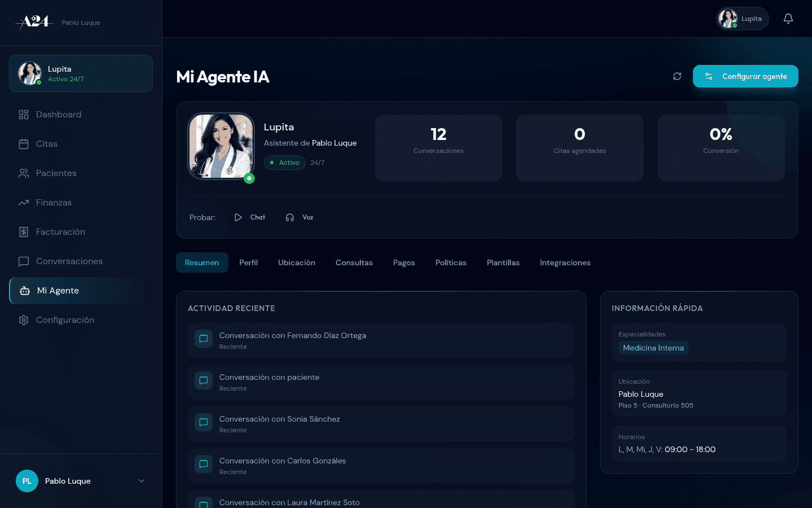
Task: Click the Pacientes people icon
Action: [23, 173]
